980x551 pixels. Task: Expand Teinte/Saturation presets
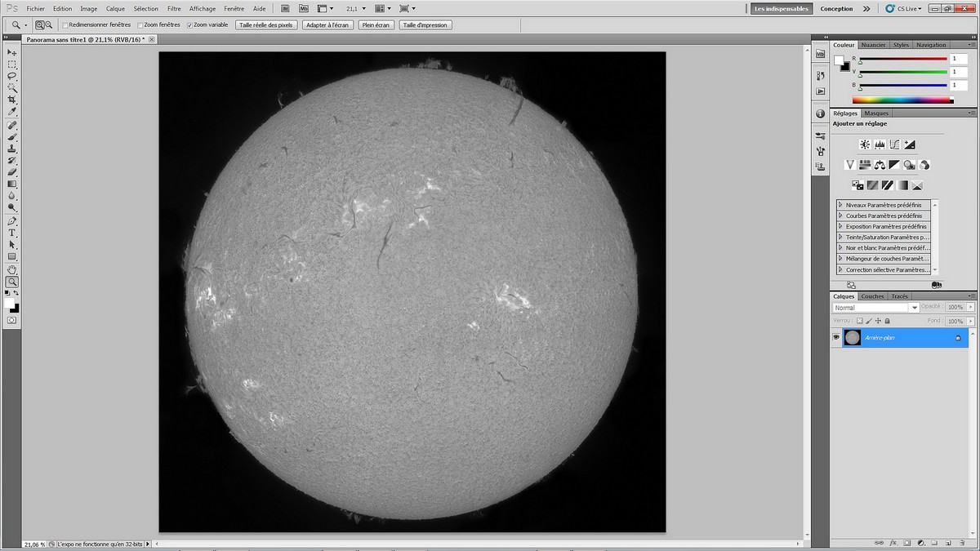click(841, 237)
